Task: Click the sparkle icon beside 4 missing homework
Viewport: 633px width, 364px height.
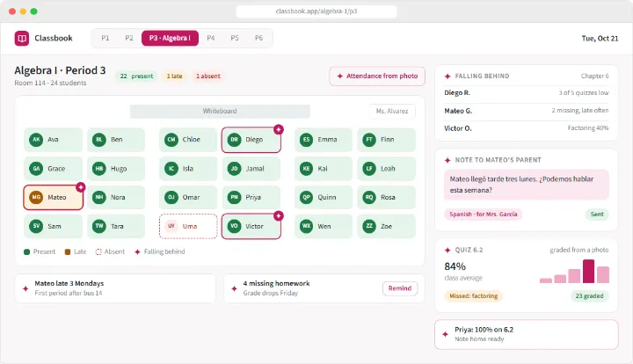Action: [x=234, y=288]
